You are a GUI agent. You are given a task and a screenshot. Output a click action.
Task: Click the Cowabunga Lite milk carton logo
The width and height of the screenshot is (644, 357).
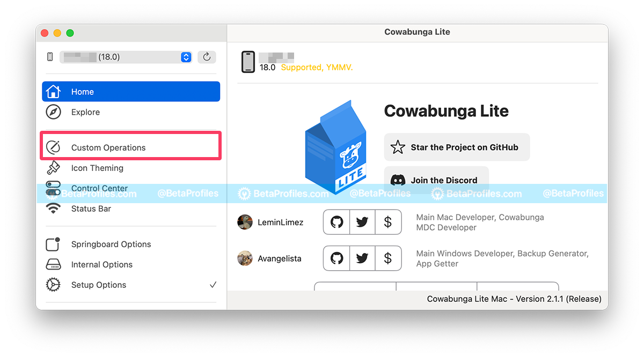coord(336,147)
